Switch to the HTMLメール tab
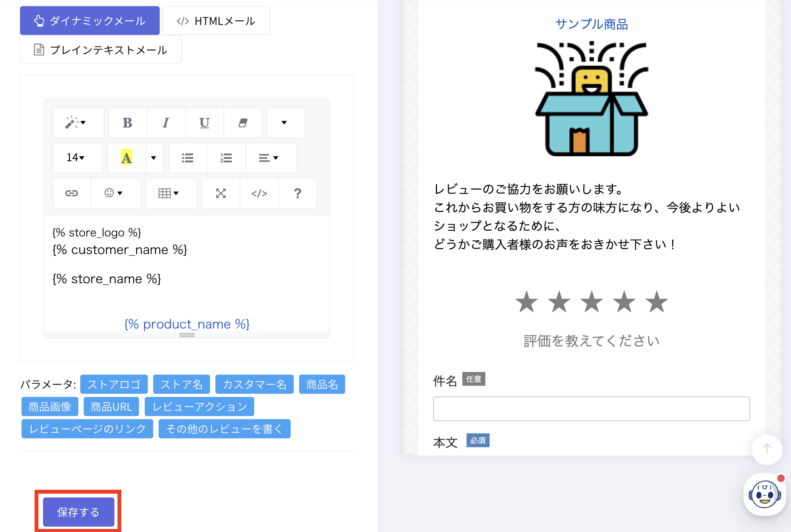Viewport: 791px width, 532px height. pyautogui.click(x=216, y=21)
